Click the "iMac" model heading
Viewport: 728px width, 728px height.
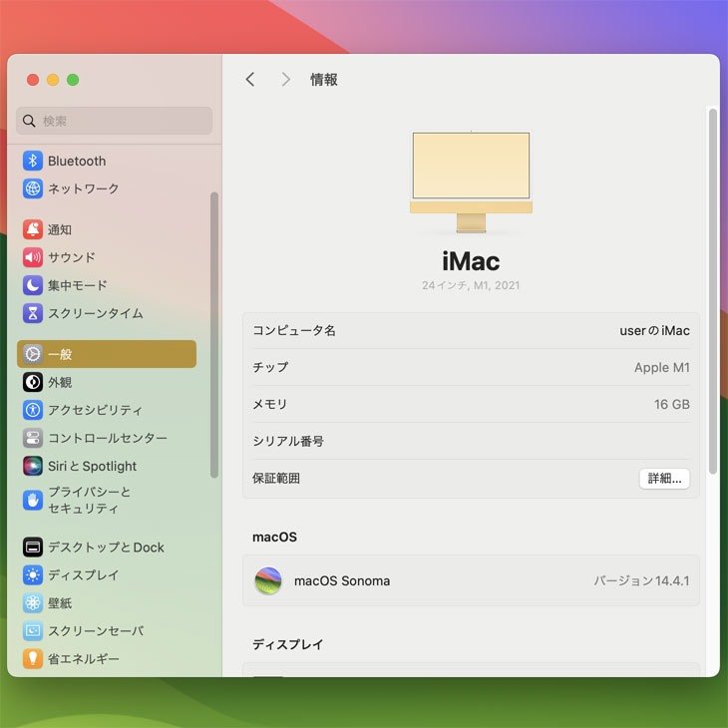(x=471, y=261)
